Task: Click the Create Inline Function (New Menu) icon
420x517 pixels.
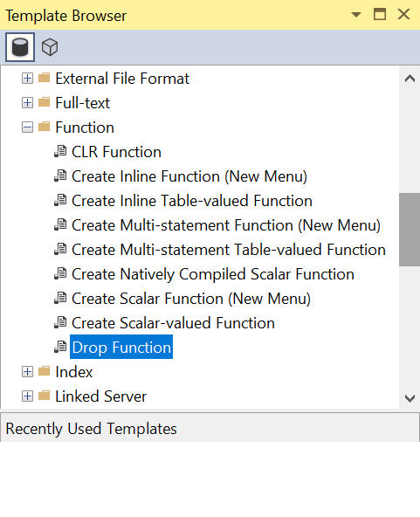Action: tap(60, 176)
